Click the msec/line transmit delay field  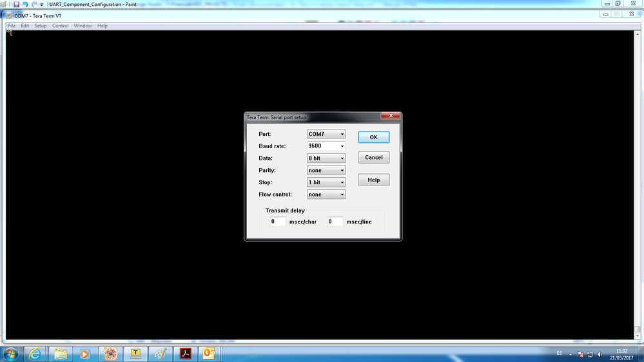tap(335, 222)
